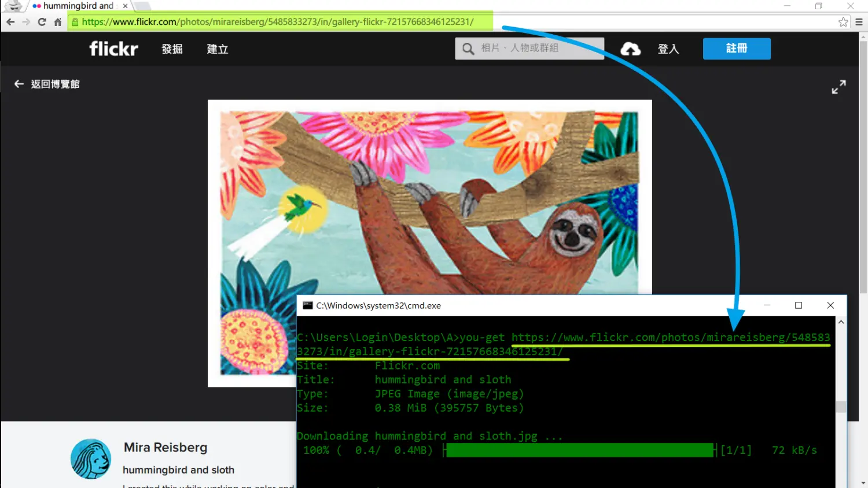Click the browser forward arrow
Screen dimensions: 868x488
26,22
